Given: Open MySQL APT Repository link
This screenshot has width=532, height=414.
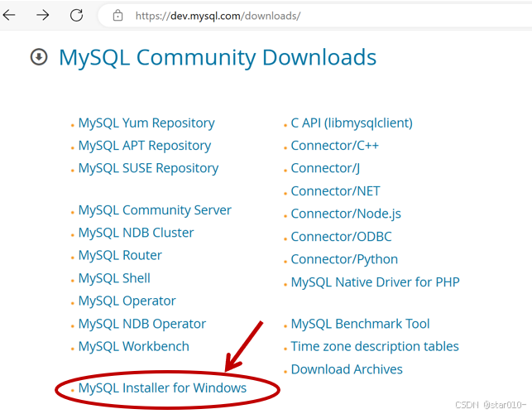Looking at the screenshot, I should (x=145, y=146).
